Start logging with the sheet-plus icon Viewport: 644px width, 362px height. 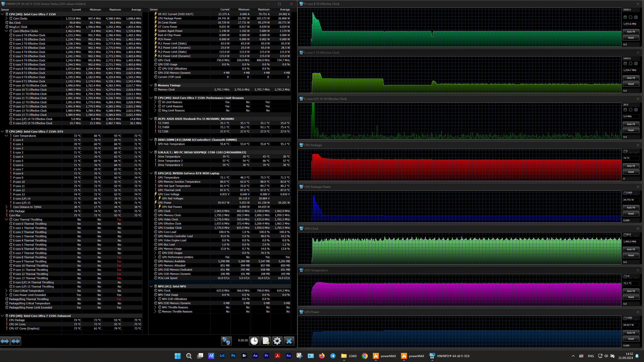(x=266, y=341)
